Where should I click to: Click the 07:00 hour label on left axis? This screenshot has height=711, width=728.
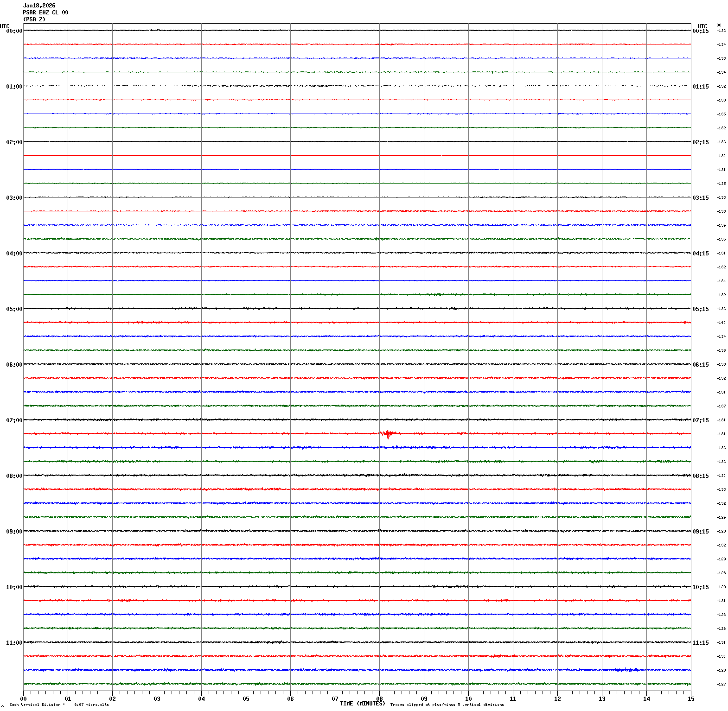[x=14, y=420]
